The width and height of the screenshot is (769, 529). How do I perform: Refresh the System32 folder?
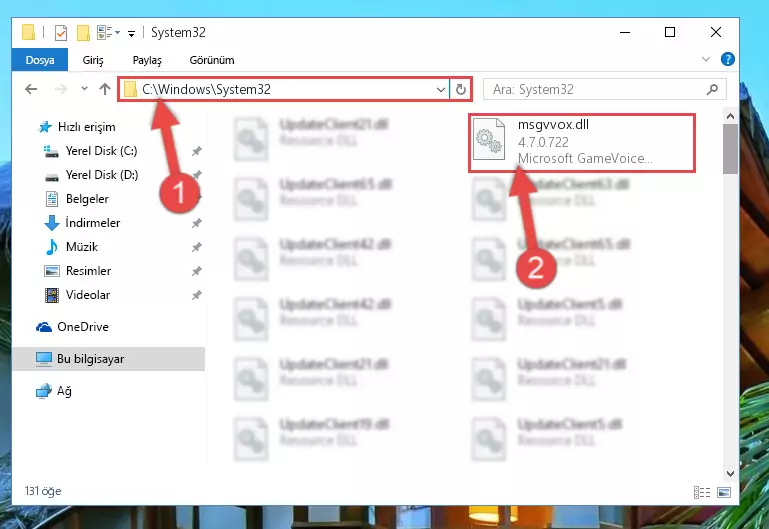(461, 90)
